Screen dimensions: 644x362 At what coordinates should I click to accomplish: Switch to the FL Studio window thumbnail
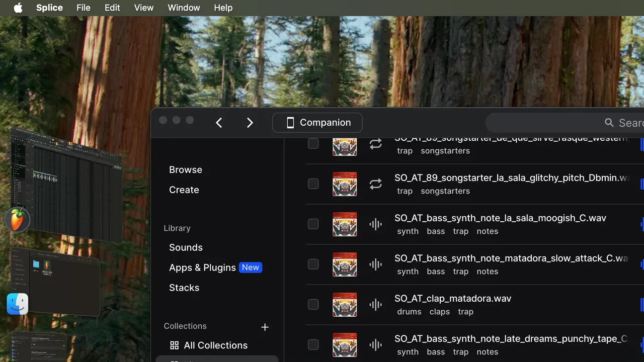[x=67, y=185]
